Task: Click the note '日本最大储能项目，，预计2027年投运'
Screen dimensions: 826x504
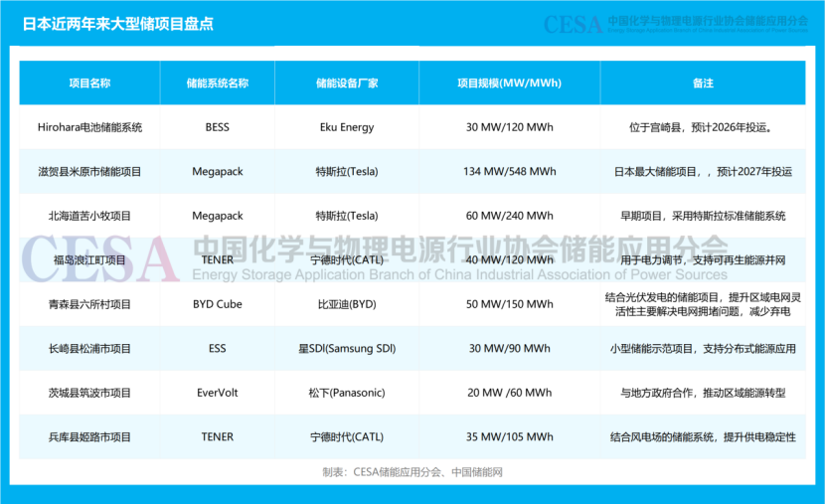Action: [703, 172]
